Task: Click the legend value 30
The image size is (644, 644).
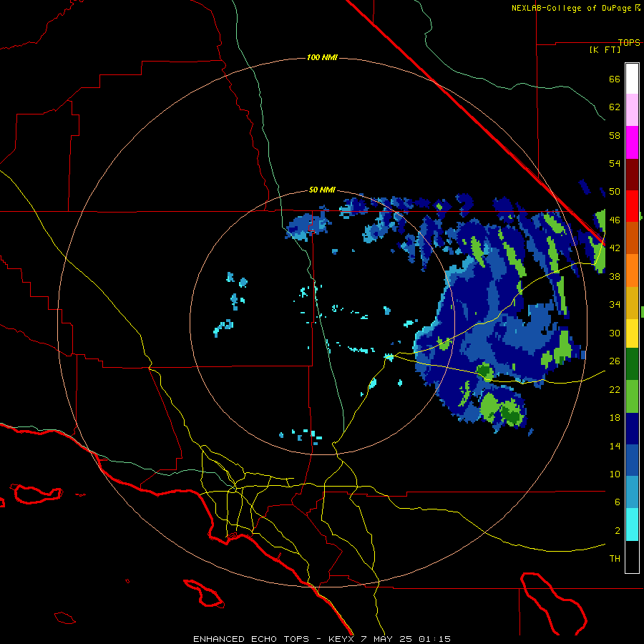Action: coord(615,333)
